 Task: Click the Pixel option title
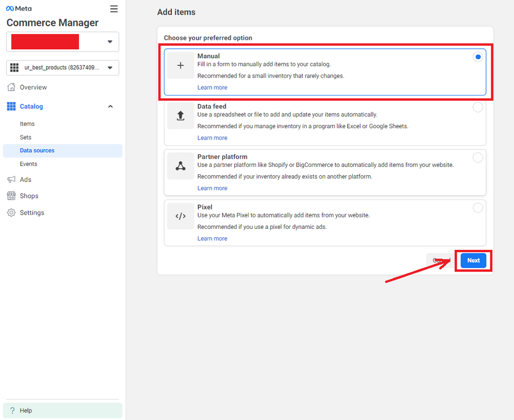(x=205, y=207)
